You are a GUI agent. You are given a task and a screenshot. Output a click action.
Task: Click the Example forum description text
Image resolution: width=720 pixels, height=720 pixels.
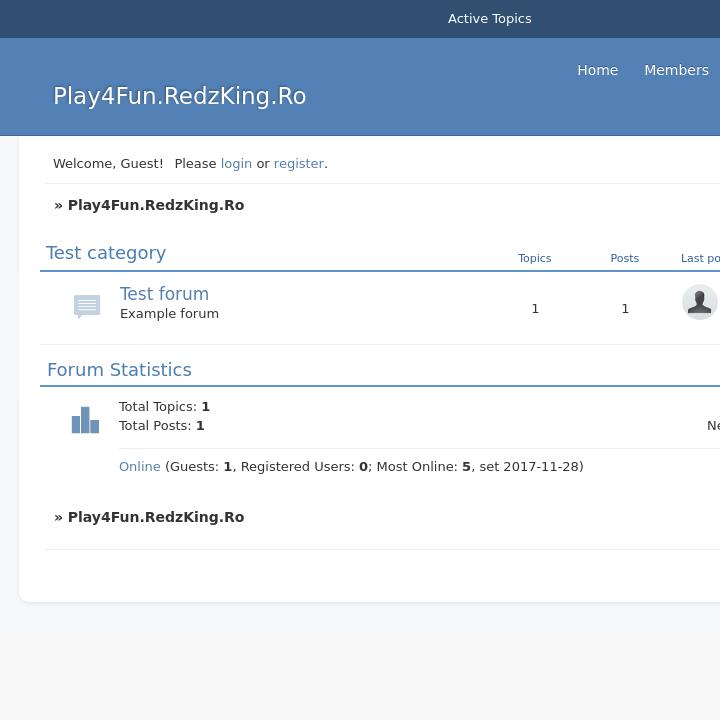[169, 314]
